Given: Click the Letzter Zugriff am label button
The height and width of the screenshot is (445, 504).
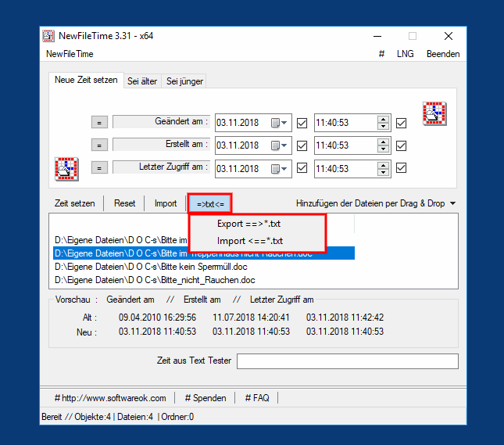Looking at the screenshot, I should [161, 167].
